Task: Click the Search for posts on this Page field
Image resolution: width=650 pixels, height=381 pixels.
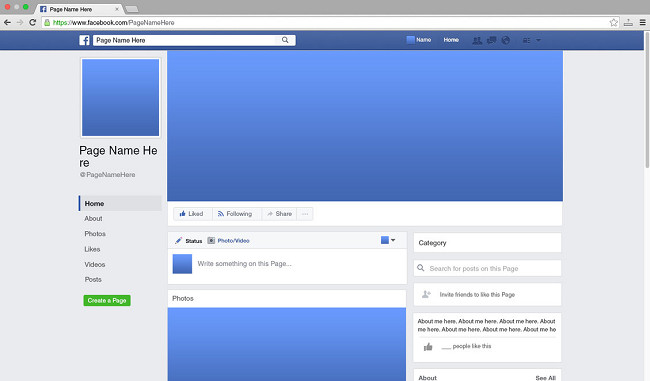Action: click(x=488, y=268)
